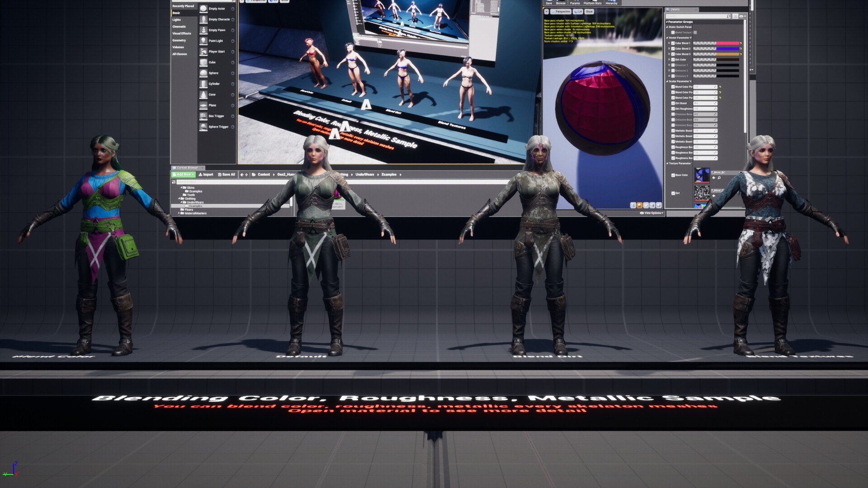Open the material viewport options dropdown arrow
The height and width of the screenshot is (488, 868).
547,11
